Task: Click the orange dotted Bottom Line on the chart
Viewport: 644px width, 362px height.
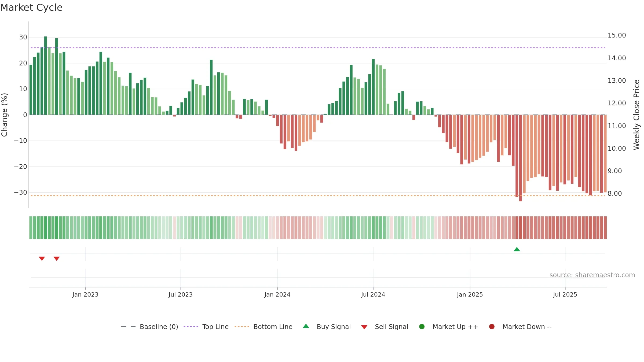Action: pyautogui.click(x=318, y=196)
